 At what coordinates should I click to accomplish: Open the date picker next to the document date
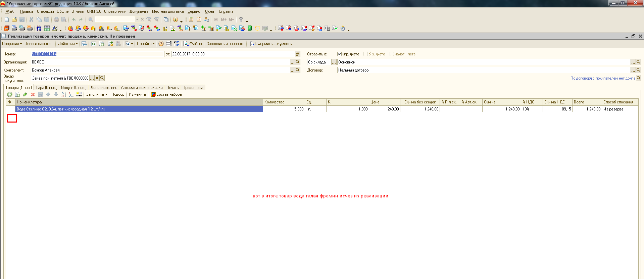pyautogui.click(x=298, y=54)
